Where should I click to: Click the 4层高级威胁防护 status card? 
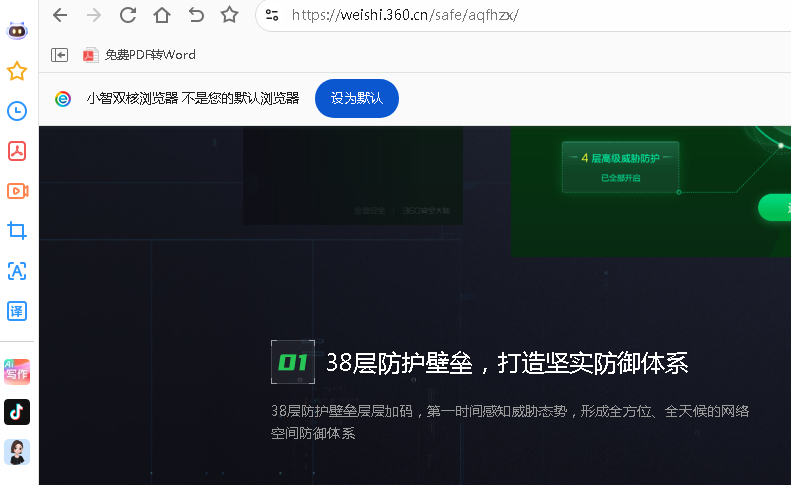pyautogui.click(x=620, y=167)
